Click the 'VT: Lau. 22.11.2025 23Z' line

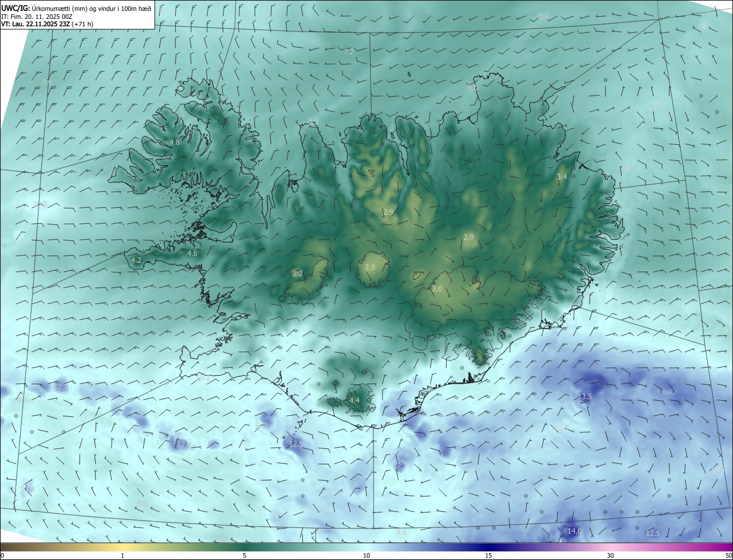pyautogui.click(x=47, y=24)
